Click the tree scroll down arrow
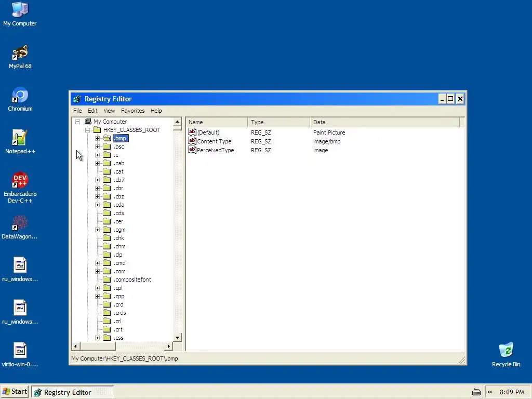This screenshot has width=532, height=399. click(178, 337)
